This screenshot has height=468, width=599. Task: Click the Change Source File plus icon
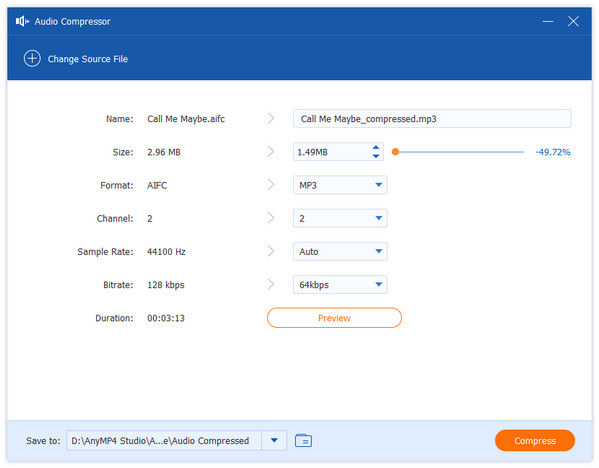[x=32, y=59]
